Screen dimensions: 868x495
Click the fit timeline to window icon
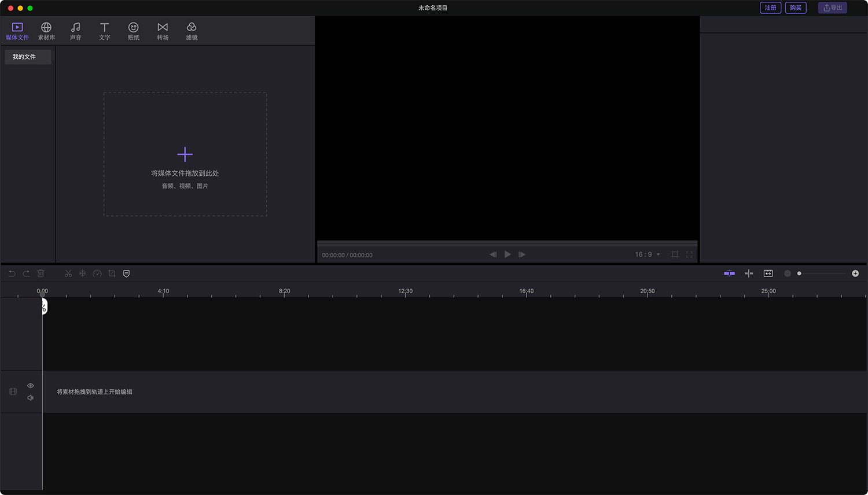click(x=768, y=274)
